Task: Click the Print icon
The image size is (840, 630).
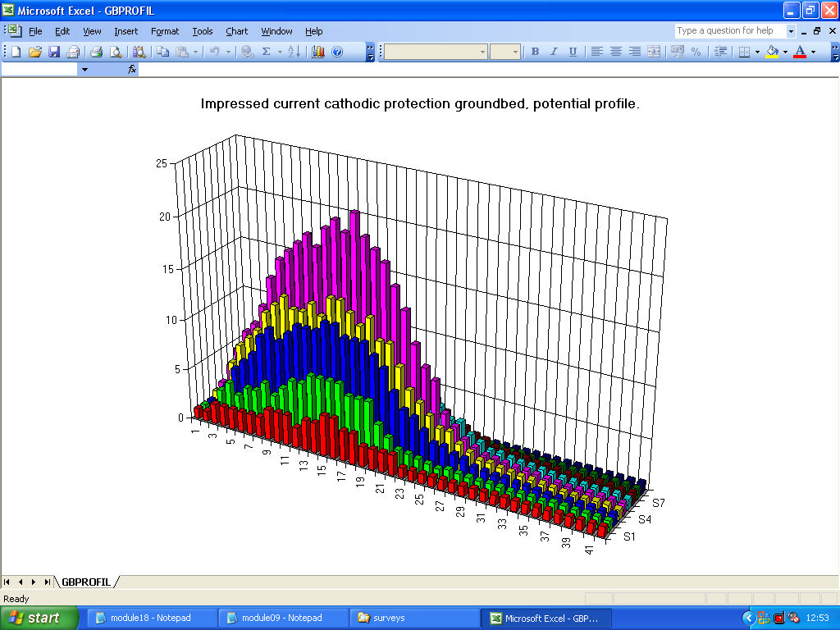Action: [x=96, y=52]
